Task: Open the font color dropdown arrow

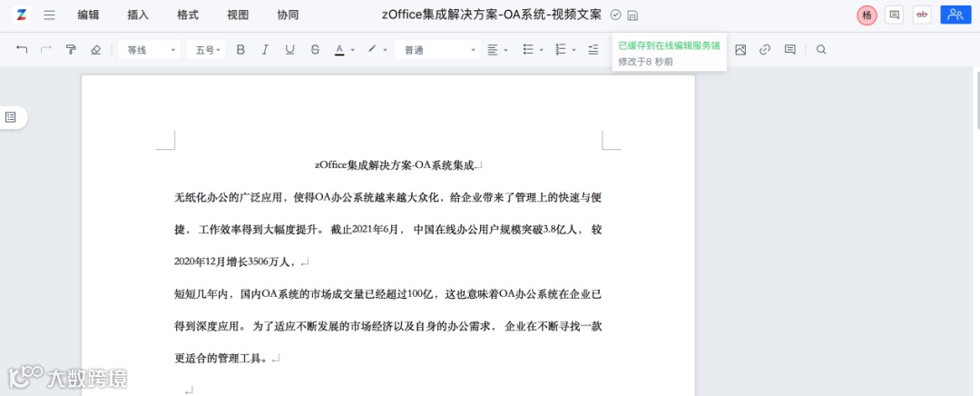Action: (x=352, y=50)
